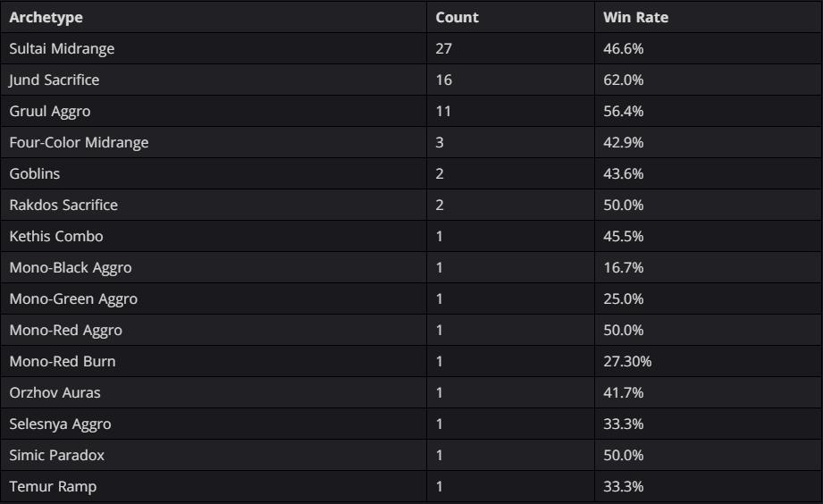Select the Mono-Red Burn archetype cell
This screenshot has height=504, width=823.
[214, 361]
